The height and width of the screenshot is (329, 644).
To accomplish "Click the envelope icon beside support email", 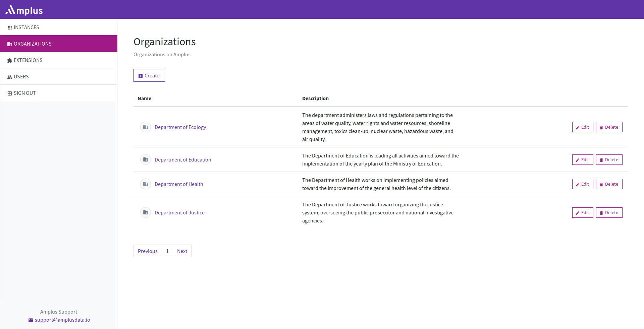I will (x=31, y=320).
